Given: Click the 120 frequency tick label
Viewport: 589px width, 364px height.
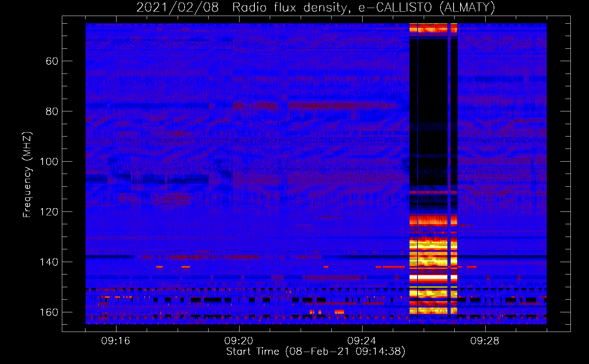Looking at the screenshot, I should (x=49, y=212).
